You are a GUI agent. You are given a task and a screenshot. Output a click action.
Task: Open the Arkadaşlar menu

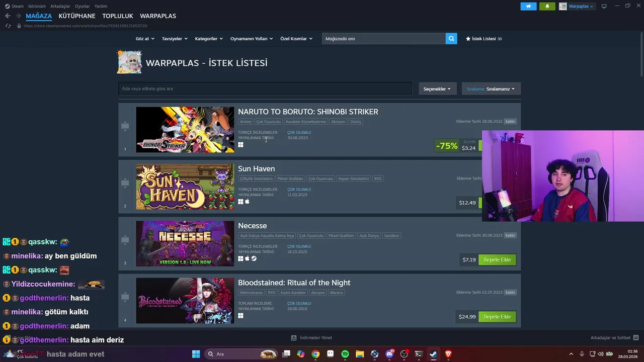pos(60,6)
